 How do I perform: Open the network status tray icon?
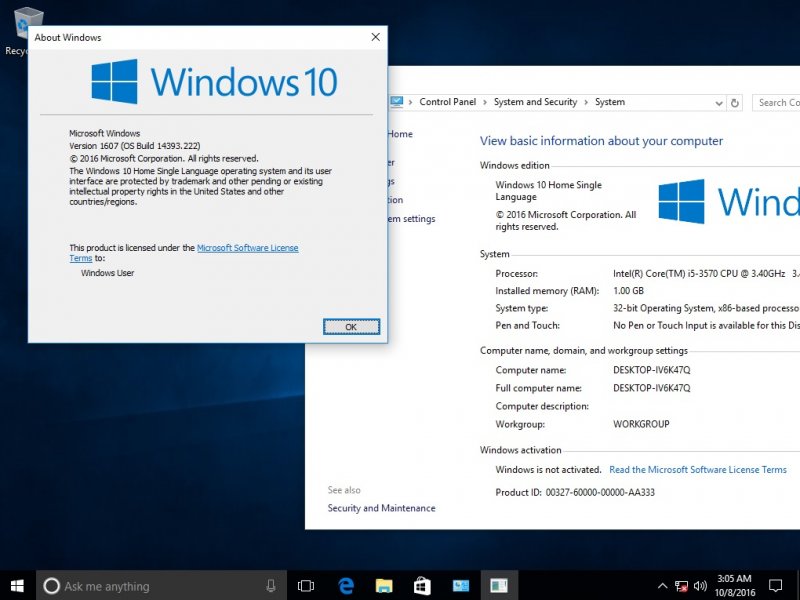(x=681, y=586)
